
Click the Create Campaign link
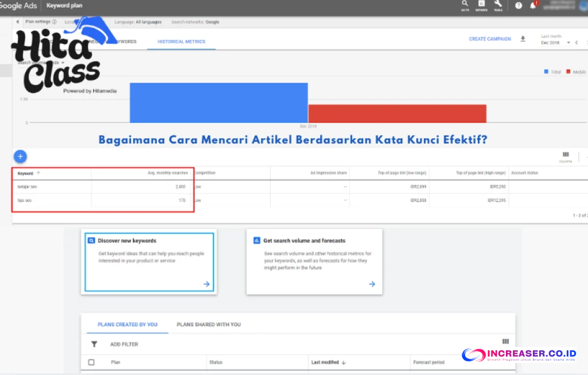[x=490, y=39]
